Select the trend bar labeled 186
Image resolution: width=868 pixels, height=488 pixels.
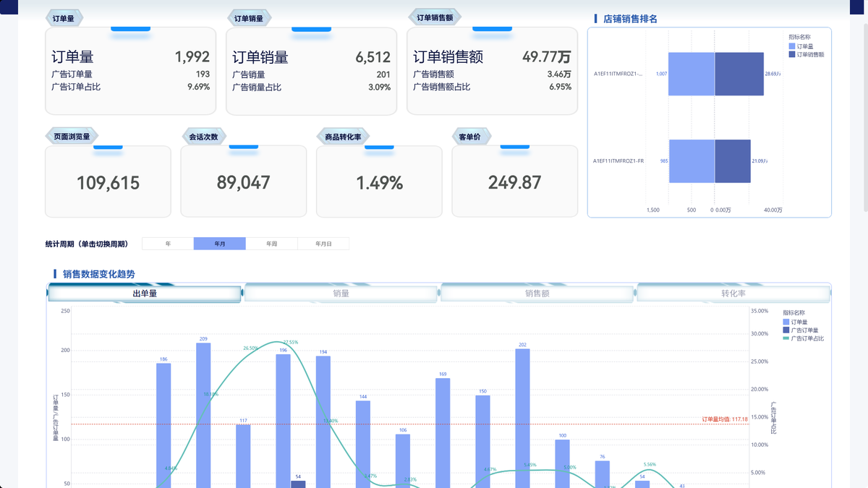click(163, 425)
